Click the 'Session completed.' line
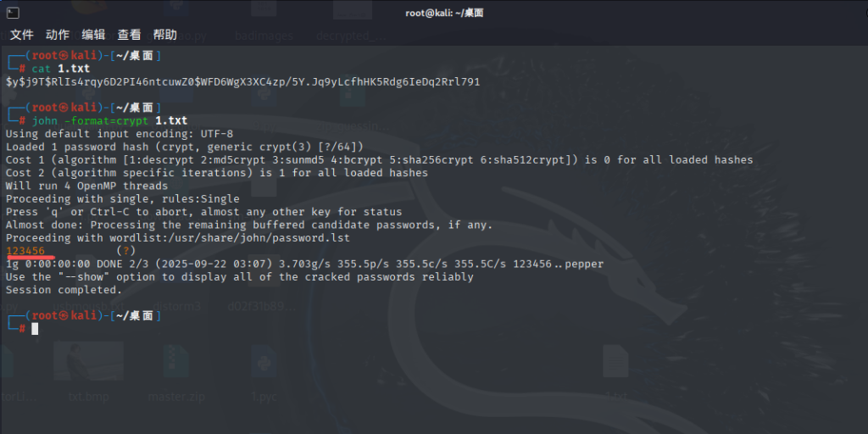Viewport: 868px width, 434px height. point(64,290)
